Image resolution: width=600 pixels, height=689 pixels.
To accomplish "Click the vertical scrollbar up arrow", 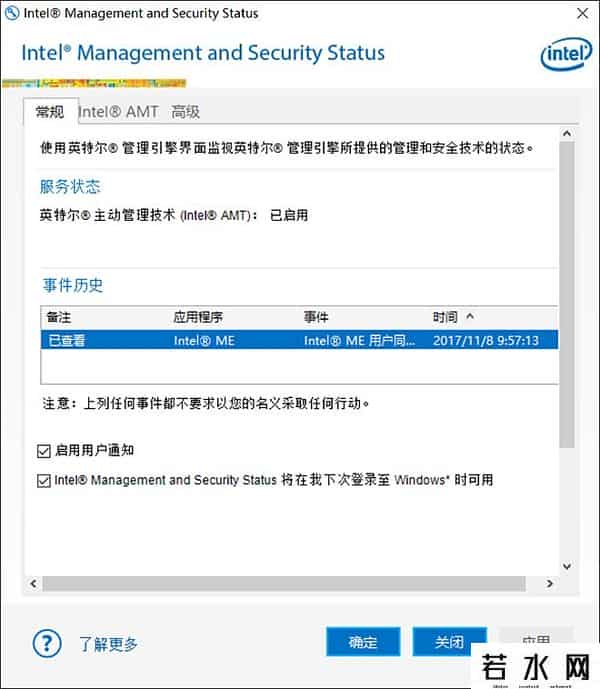I will [567, 134].
